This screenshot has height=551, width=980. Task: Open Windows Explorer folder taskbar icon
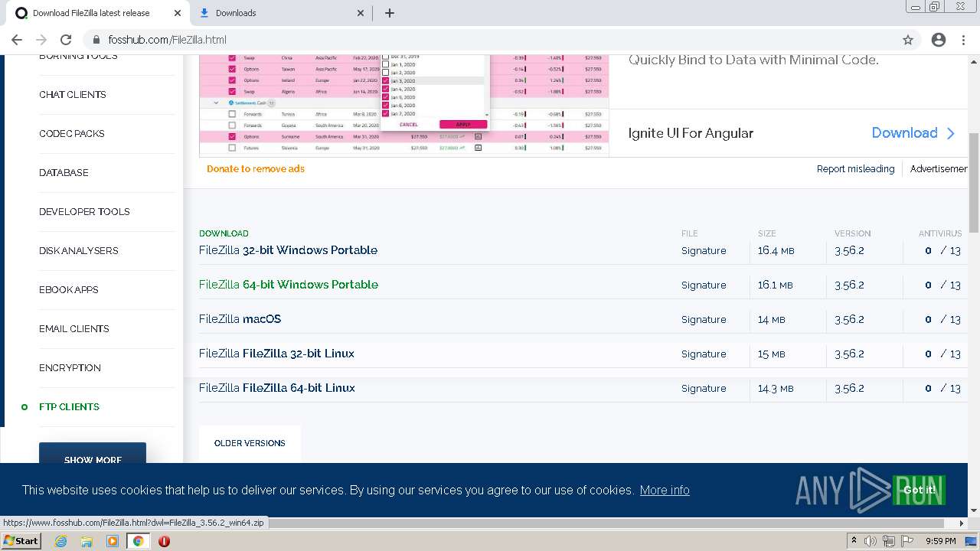(87, 541)
